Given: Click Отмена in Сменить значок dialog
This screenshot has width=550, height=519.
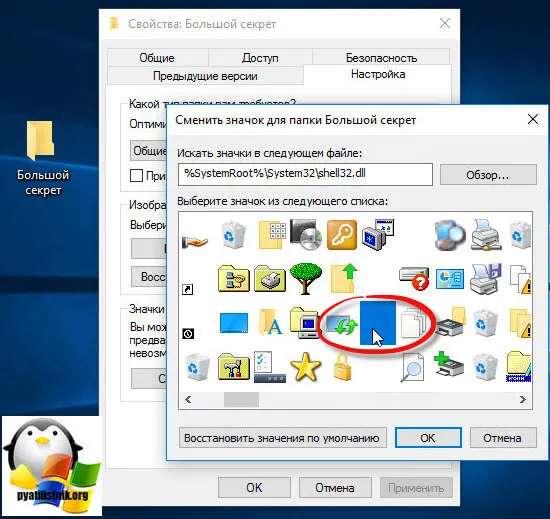Looking at the screenshot, I should pos(503,438).
